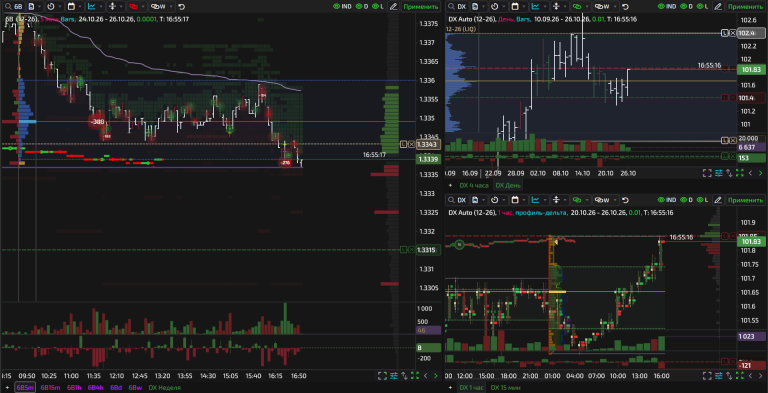The image size is (768, 393).
Task: Close the 102.4 level line with its X button
Action: pos(732,33)
